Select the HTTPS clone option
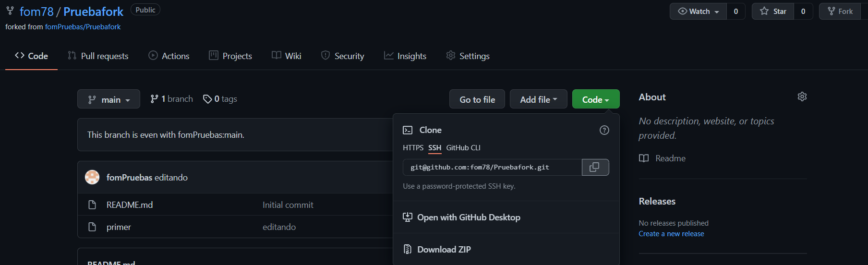 (413, 148)
